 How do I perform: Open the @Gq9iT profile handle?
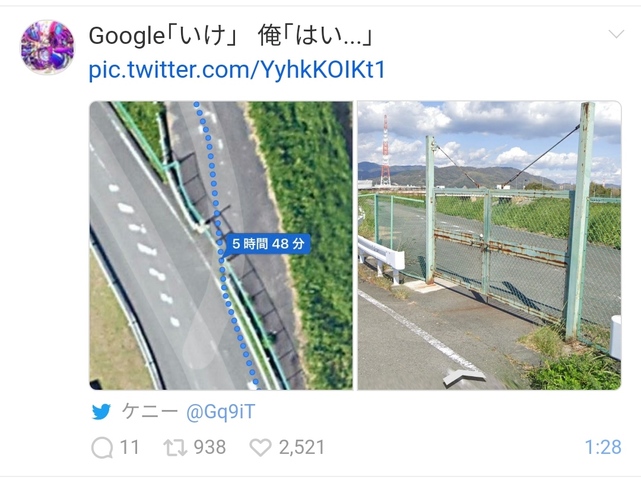tap(221, 411)
